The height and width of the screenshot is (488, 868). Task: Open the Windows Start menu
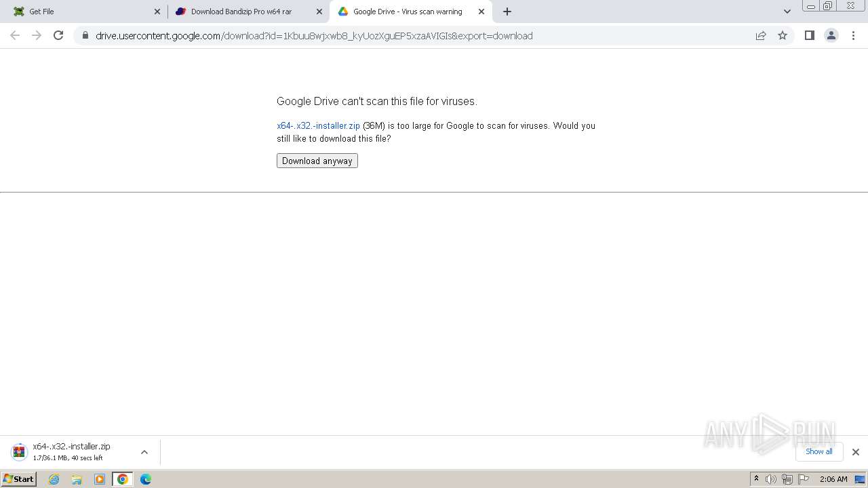point(19,479)
